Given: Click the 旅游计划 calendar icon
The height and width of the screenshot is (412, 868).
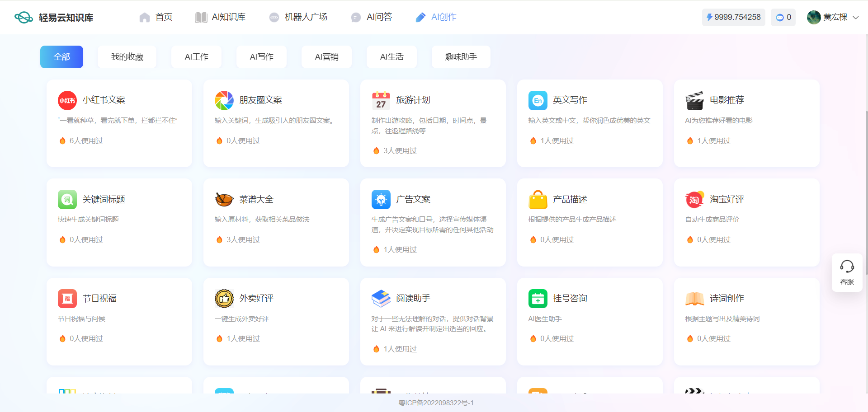Looking at the screenshot, I should point(381,100).
